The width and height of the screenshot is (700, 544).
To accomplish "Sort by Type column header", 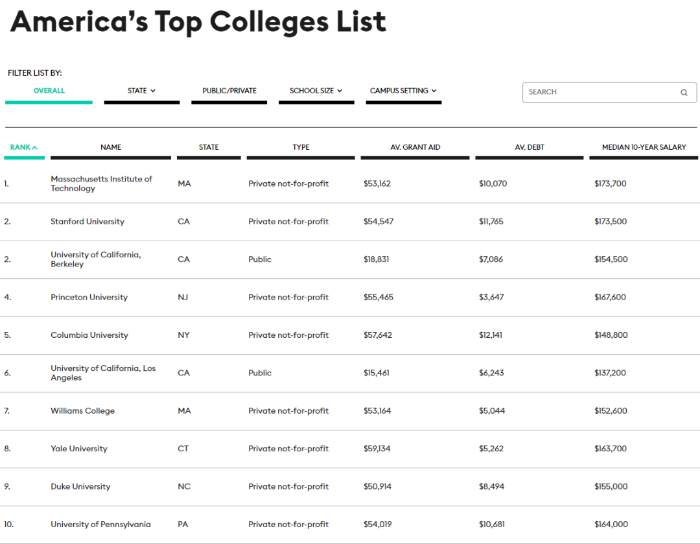I will coord(300,147).
